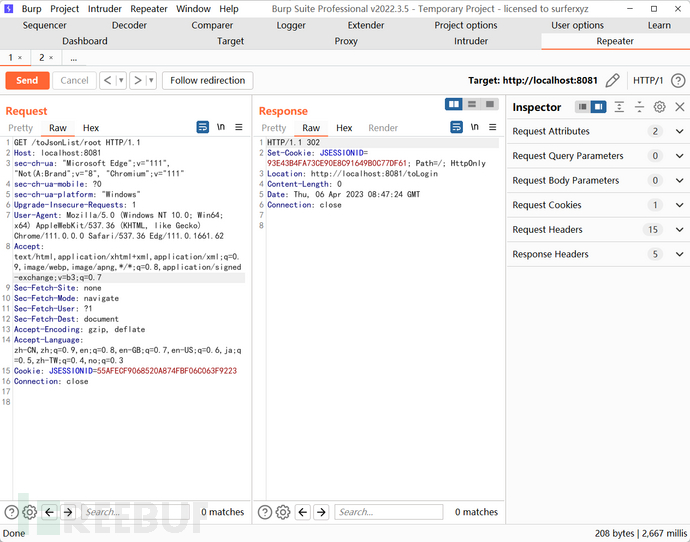The image size is (690, 542).
Task: Toggle response show non-printable \n characters
Action: point(474,127)
